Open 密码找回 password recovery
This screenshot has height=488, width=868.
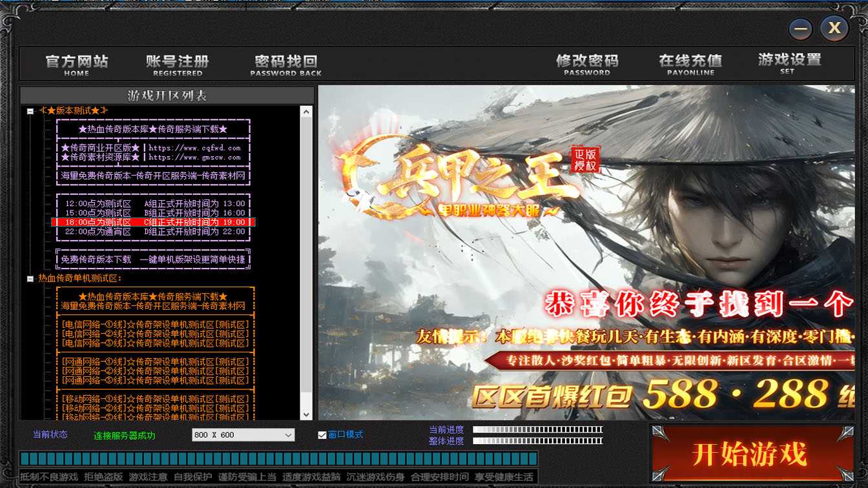pyautogui.click(x=286, y=65)
